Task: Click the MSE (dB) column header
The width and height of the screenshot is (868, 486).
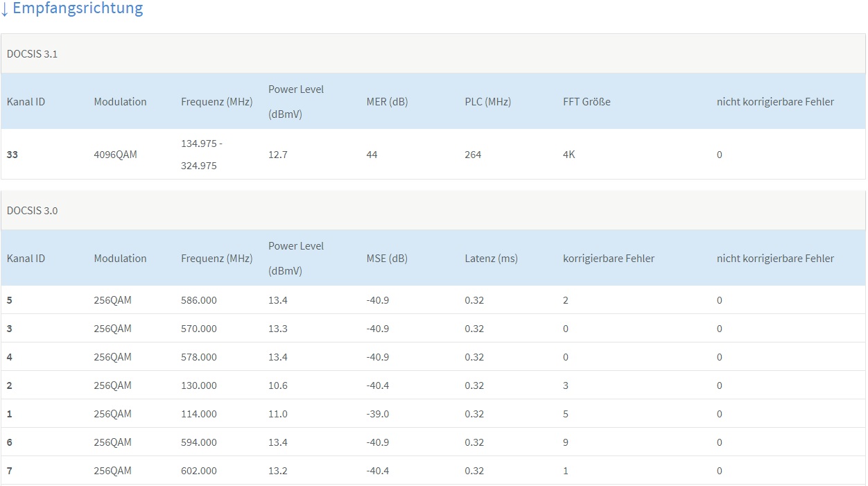Action: click(x=387, y=259)
